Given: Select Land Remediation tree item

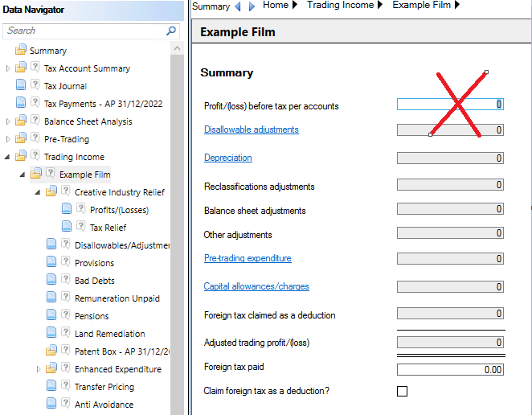Looking at the screenshot, I should pos(110,335).
